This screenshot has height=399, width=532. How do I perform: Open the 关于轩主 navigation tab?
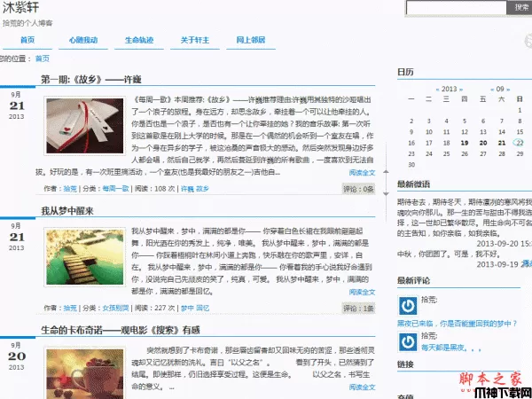195,40
